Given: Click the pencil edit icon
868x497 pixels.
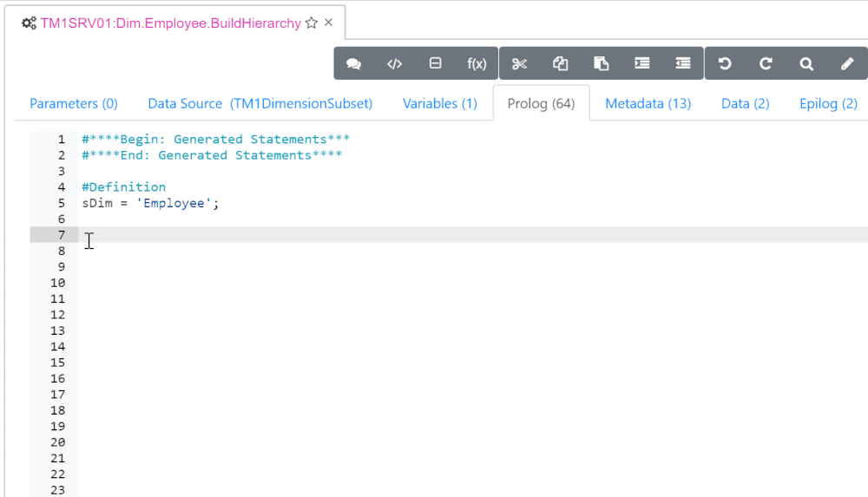Looking at the screenshot, I should 847,63.
